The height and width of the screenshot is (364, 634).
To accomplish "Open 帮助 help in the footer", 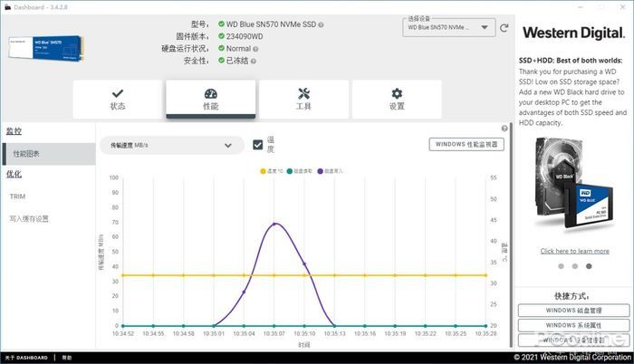I will tap(67, 358).
